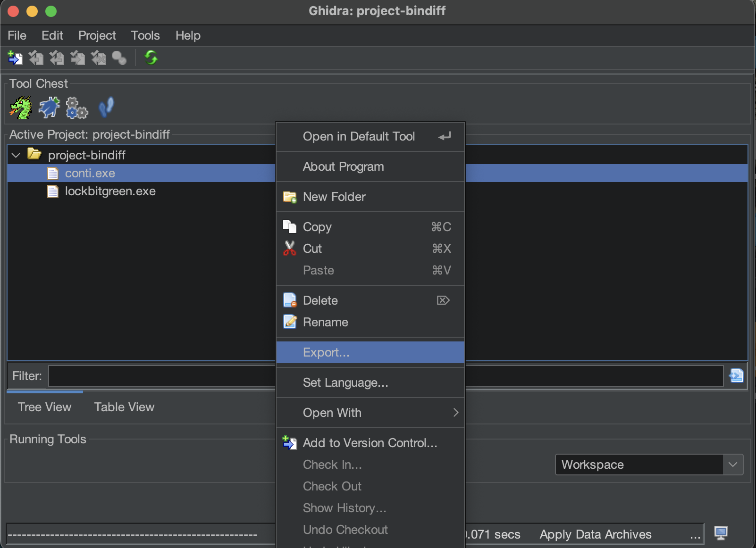Screen dimensions: 756x548
Task: Open the filter options icon beside Filter field
Action: [x=736, y=375]
